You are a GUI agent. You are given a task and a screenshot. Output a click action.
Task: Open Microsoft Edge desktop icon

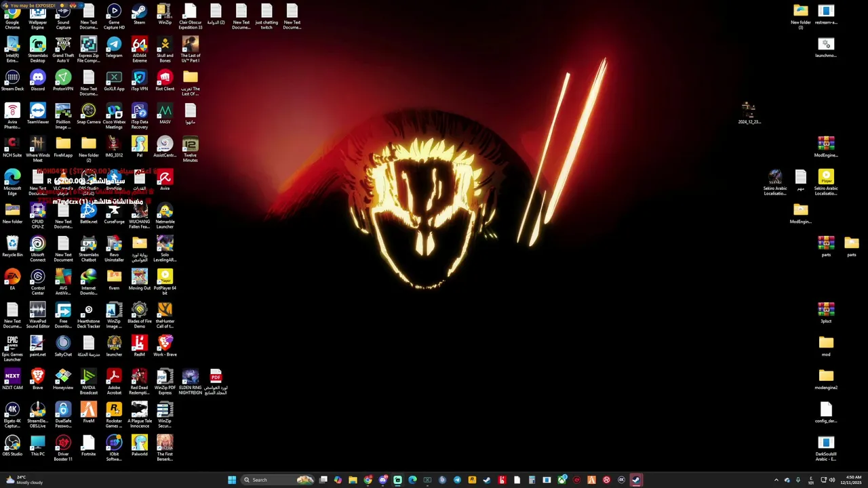[x=12, y=182]
